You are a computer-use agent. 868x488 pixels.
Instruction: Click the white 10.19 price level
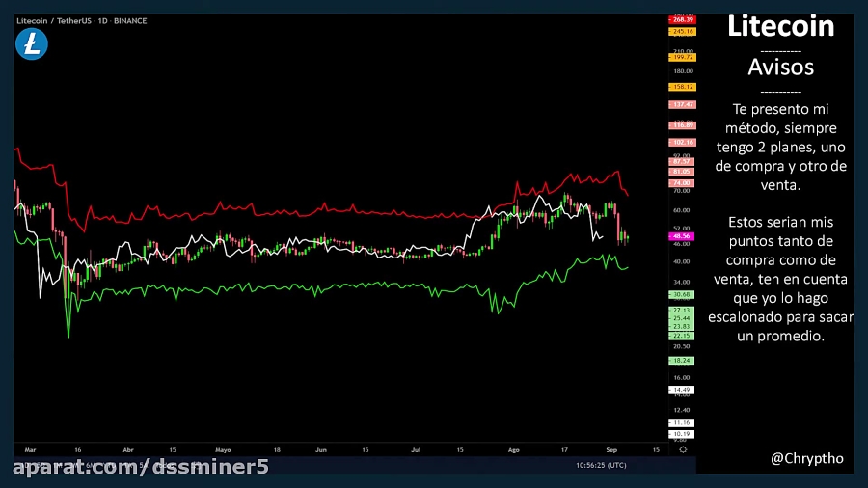681,434
